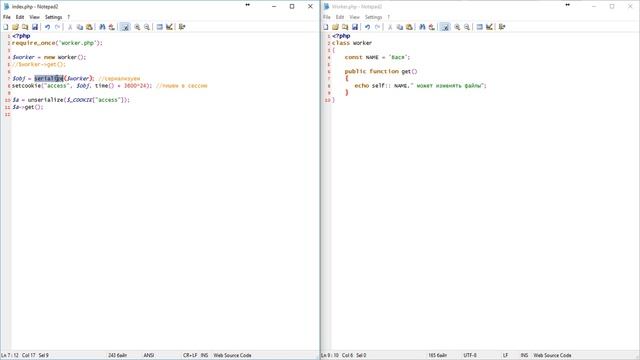Open Edit menu in index.php window

(20, 17)
